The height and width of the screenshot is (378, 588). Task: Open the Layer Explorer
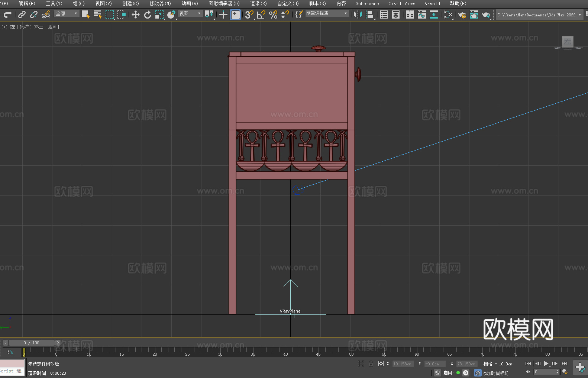click(396, 14)
